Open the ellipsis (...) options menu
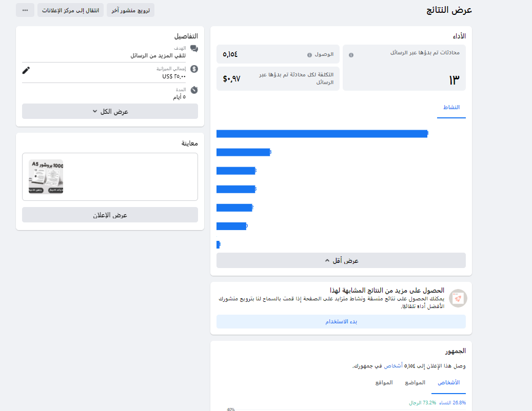 (x=25, y=10)
